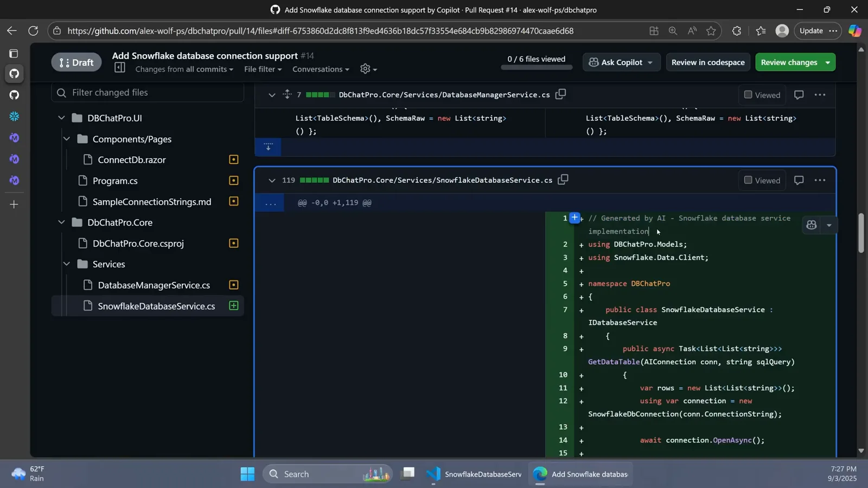The width and height of the screenshot is (868, 488).
Task: Collapse the SnowflakeDatabaseService.cs diff
Action: (272, 180)
